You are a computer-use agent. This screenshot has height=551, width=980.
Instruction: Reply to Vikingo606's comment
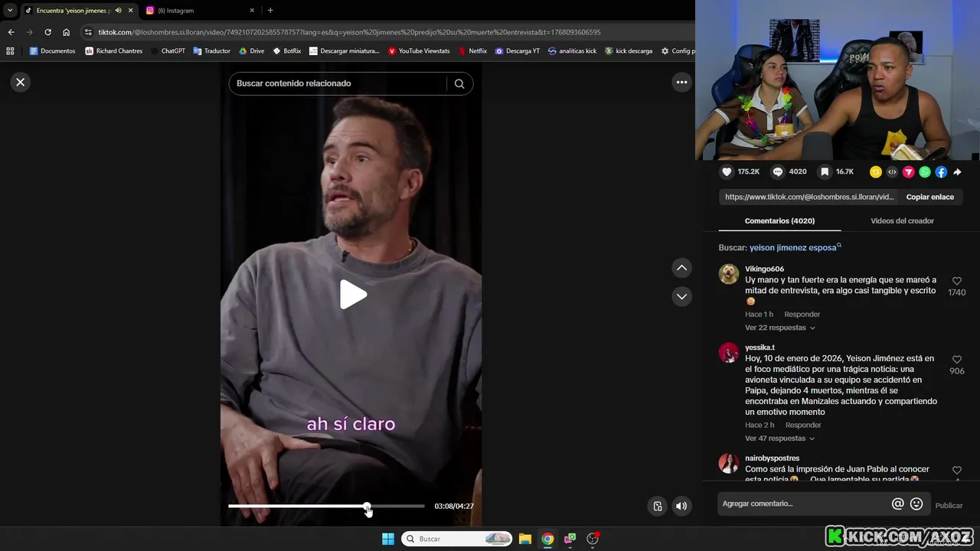(x=802, y=315)
